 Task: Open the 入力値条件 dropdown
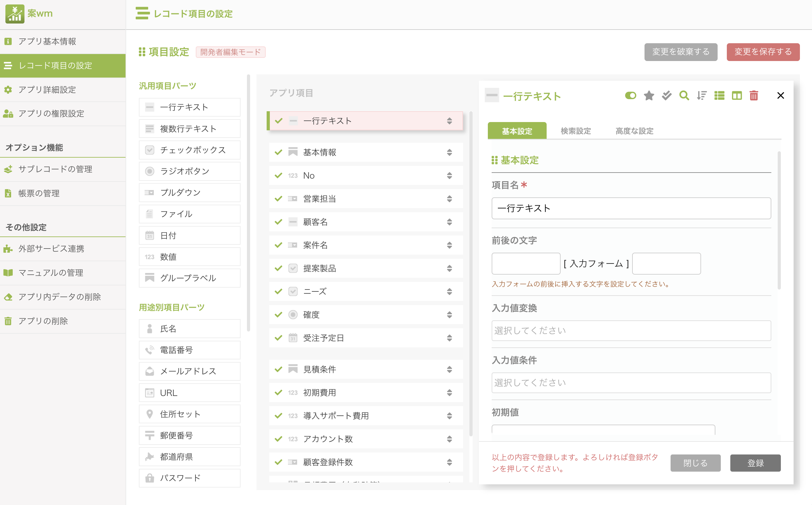coord(631,383)
